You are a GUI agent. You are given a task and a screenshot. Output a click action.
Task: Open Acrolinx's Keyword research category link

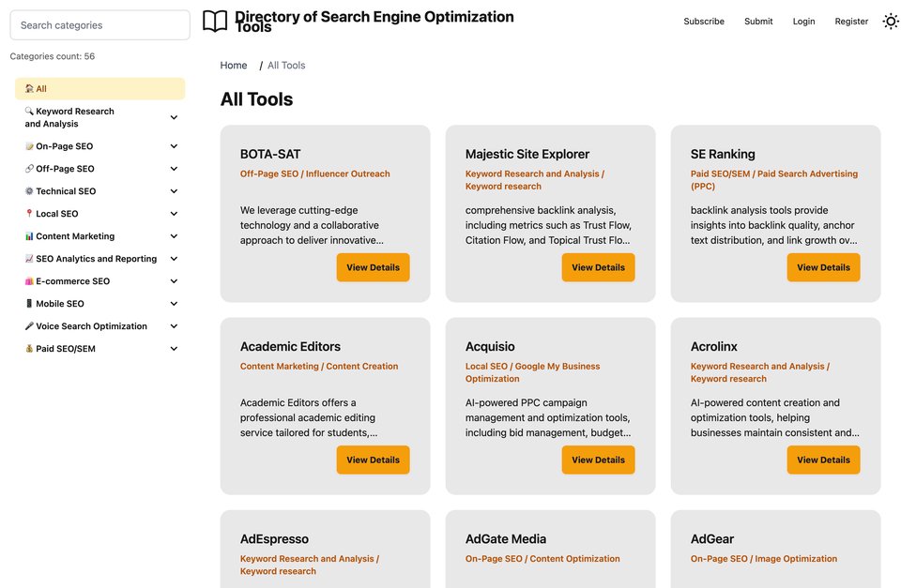tap(760, 372)
